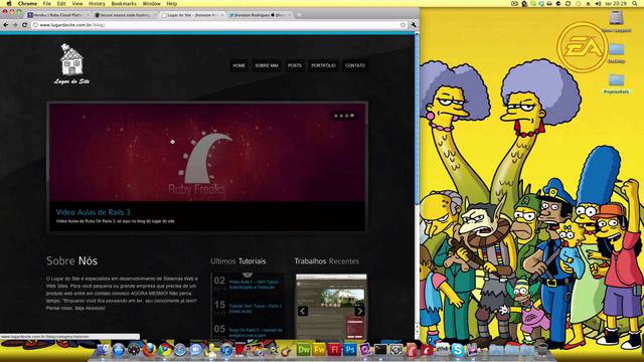Open the recent work website thumbnail
This screenshot has width=644, height=362.
tap(331, 306)
